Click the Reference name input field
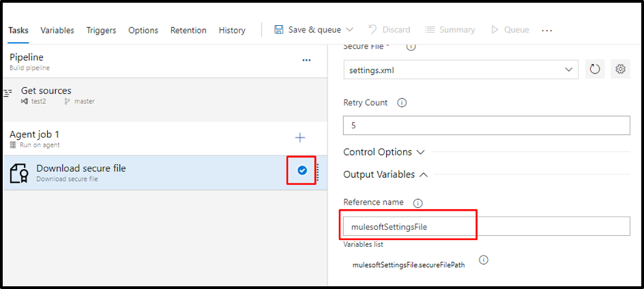 click(486, 227)
